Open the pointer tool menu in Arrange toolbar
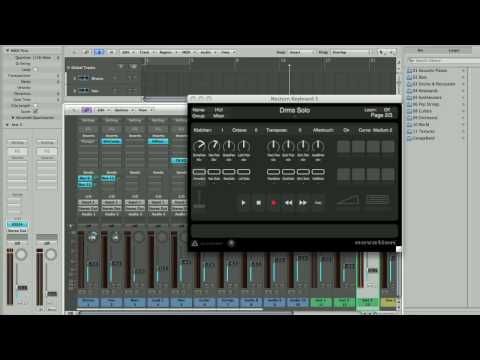 pyautogui.click(x=382, y=52)
